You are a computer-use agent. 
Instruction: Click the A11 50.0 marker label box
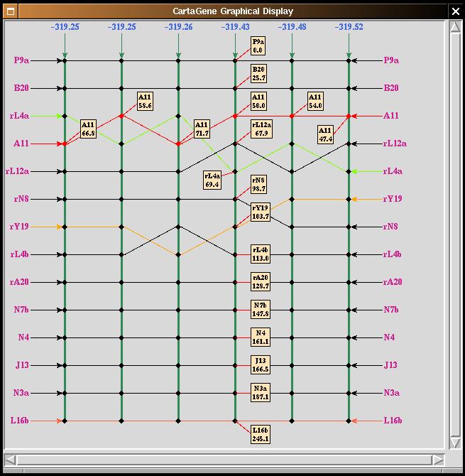(258, 101)
